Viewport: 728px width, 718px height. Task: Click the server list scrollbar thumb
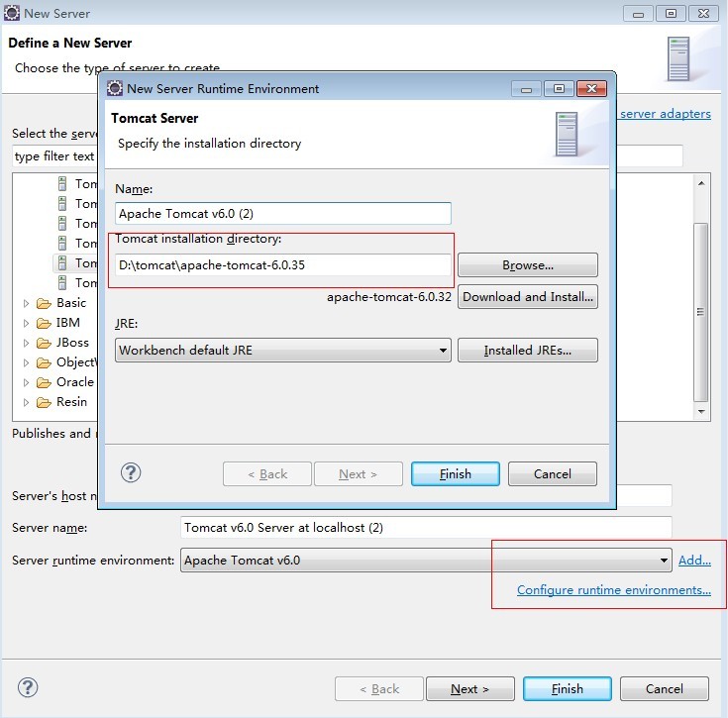coord(700,312)
